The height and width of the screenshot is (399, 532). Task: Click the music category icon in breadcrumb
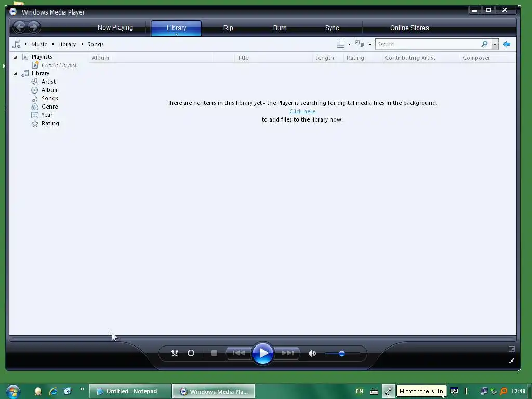click(16, 44)
